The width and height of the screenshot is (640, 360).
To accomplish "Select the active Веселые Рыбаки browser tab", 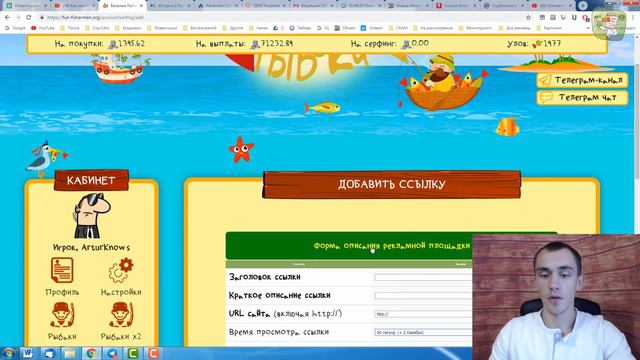I will tap(121, 6).
